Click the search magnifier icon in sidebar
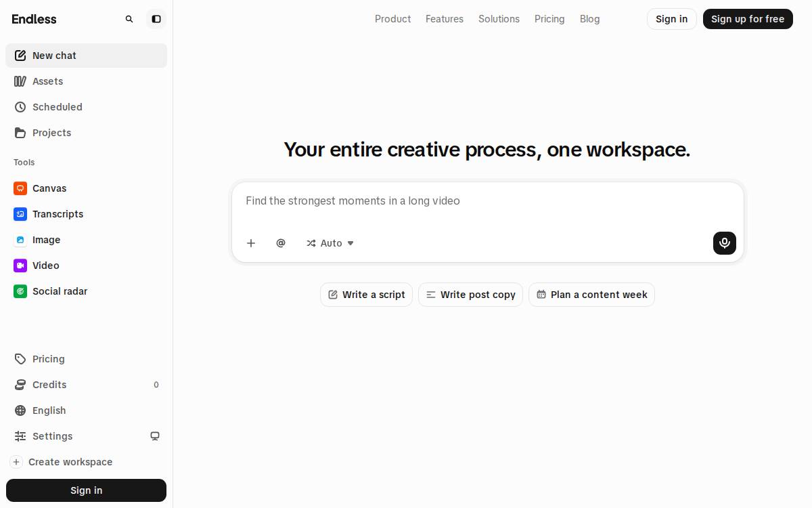The height and width of the screenshot is (508, 812). pyautogui.click(x=129, y=19)
